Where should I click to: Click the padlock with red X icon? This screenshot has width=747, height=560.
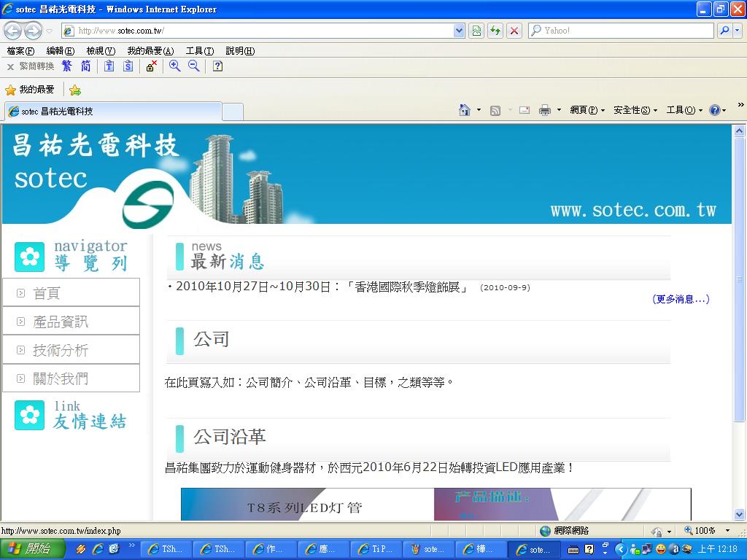pos(152,66)
